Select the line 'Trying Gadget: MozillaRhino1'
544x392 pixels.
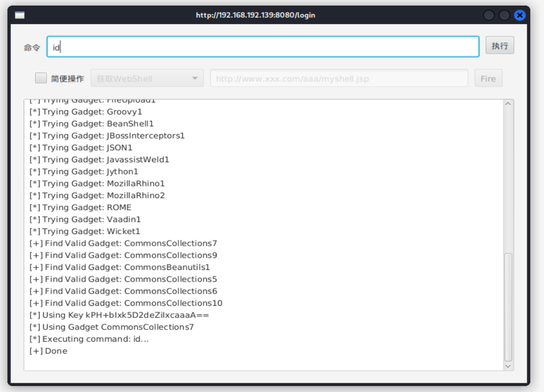97,184
